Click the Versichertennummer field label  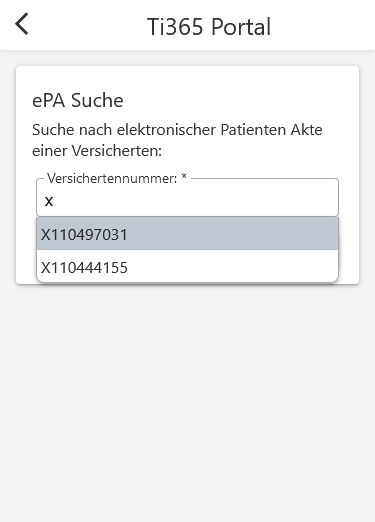(x=112, y=179)
